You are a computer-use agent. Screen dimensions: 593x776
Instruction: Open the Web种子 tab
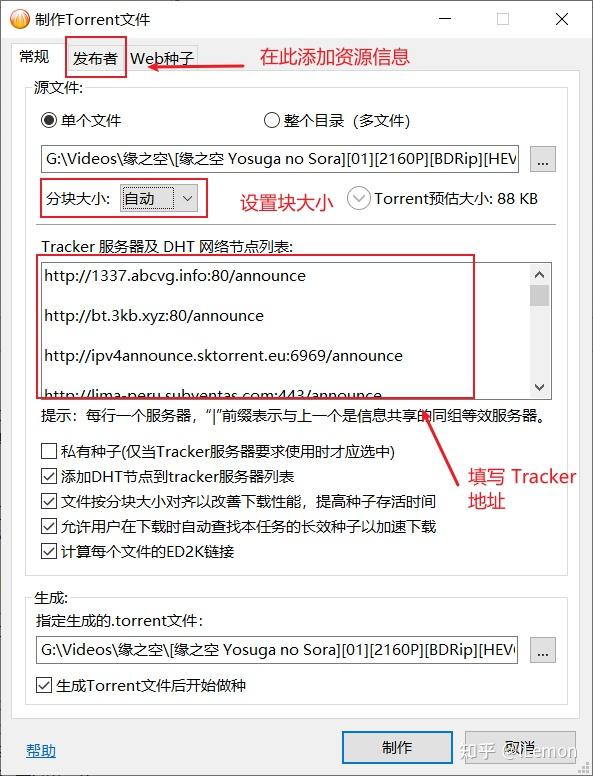click(162, 58)
